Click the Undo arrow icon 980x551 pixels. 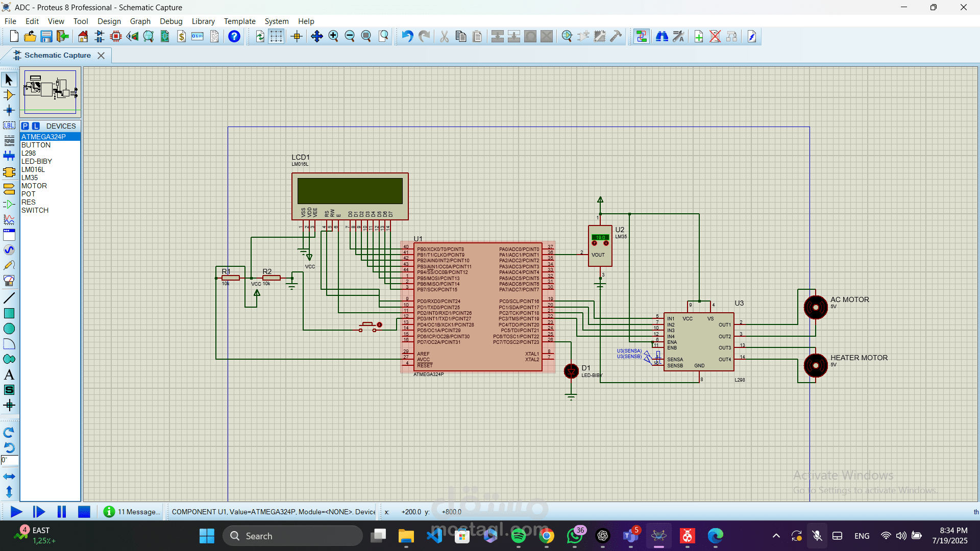pos(407,36)
